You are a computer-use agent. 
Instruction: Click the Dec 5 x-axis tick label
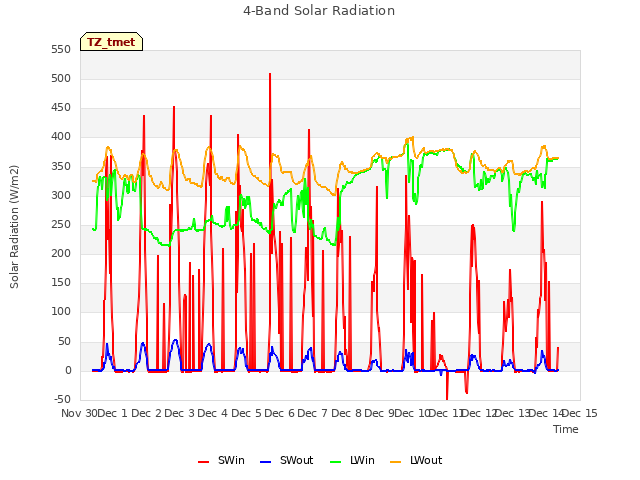click(x=246, y=413)
